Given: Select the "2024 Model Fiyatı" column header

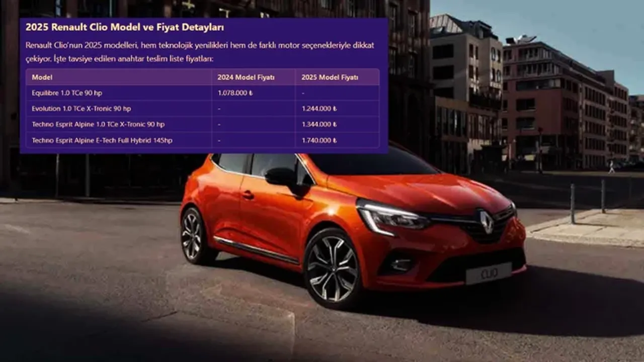Looking at the screenshot, I should (x=246, y=77).
